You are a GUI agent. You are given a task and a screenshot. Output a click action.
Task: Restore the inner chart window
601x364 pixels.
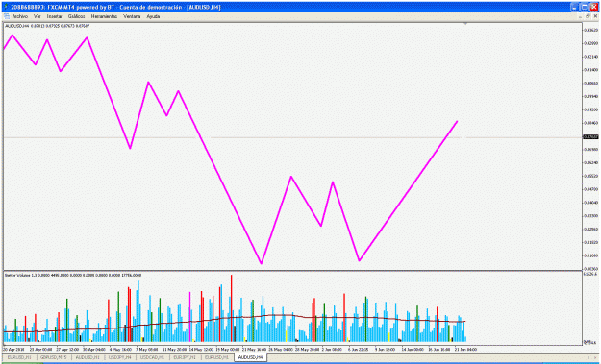[x=588, y=16]
